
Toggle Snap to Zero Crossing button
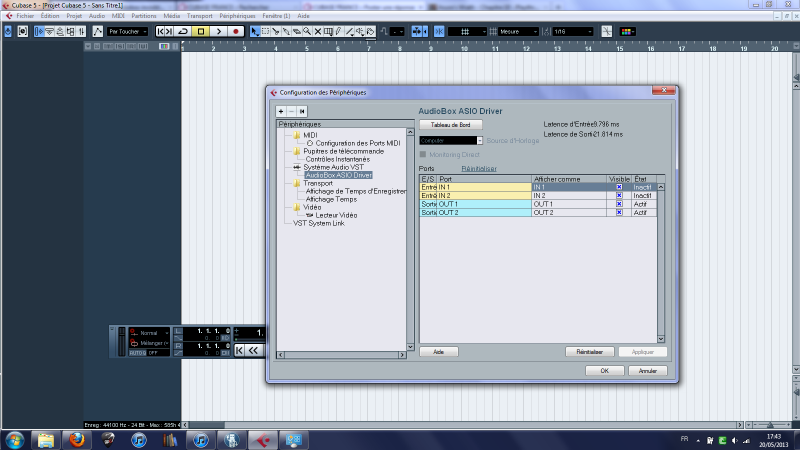[x=607, y=32]
